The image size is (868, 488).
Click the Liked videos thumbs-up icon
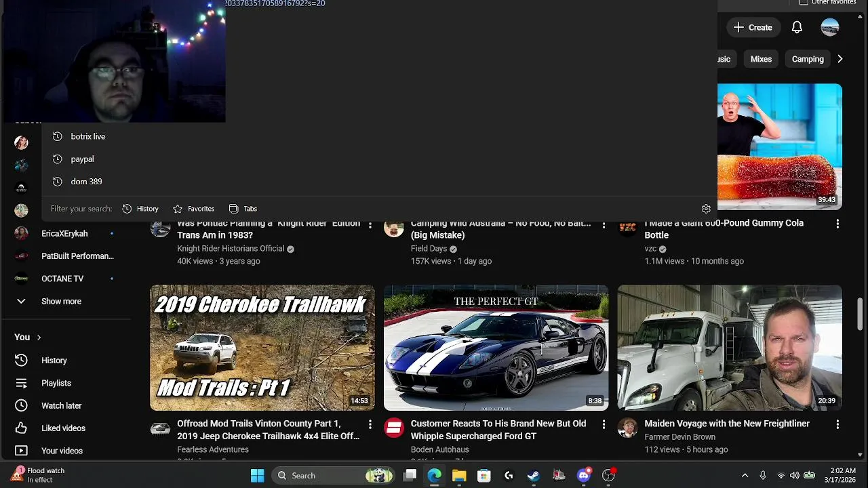click(x=21, y=428)
